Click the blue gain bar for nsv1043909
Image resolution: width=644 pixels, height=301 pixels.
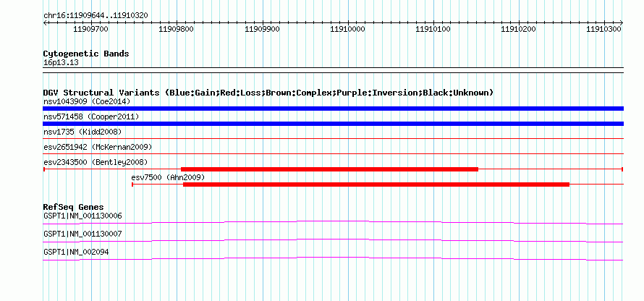[x=333, y=109]
